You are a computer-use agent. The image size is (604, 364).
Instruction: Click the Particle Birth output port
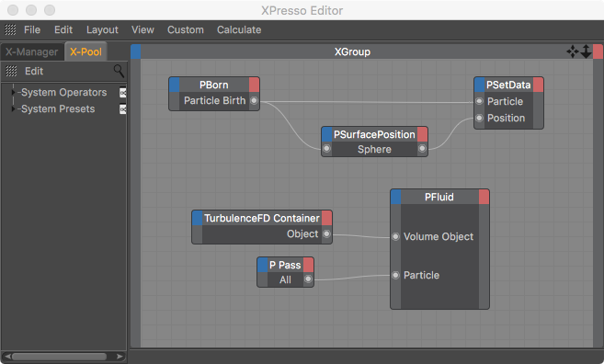pyautogui.click(x=254, y=101)
